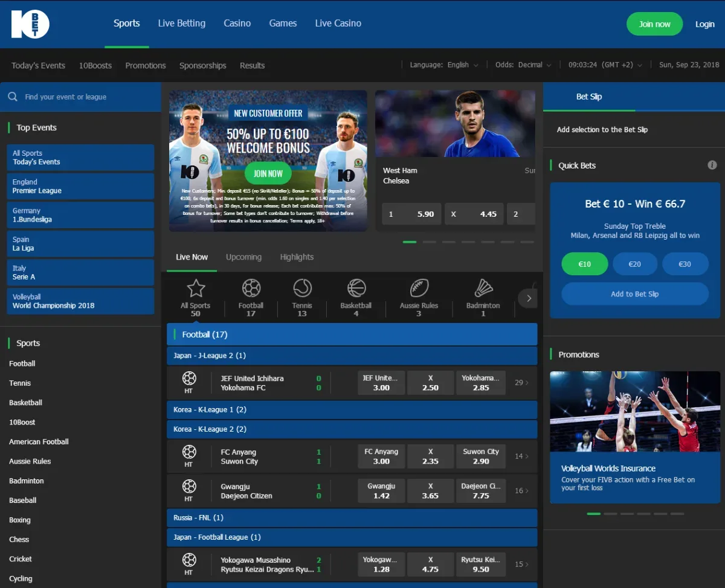Bet on West Ham at 5.90
Image resolution: width=725 pixels, height=588 pixels.
[411, 214]
